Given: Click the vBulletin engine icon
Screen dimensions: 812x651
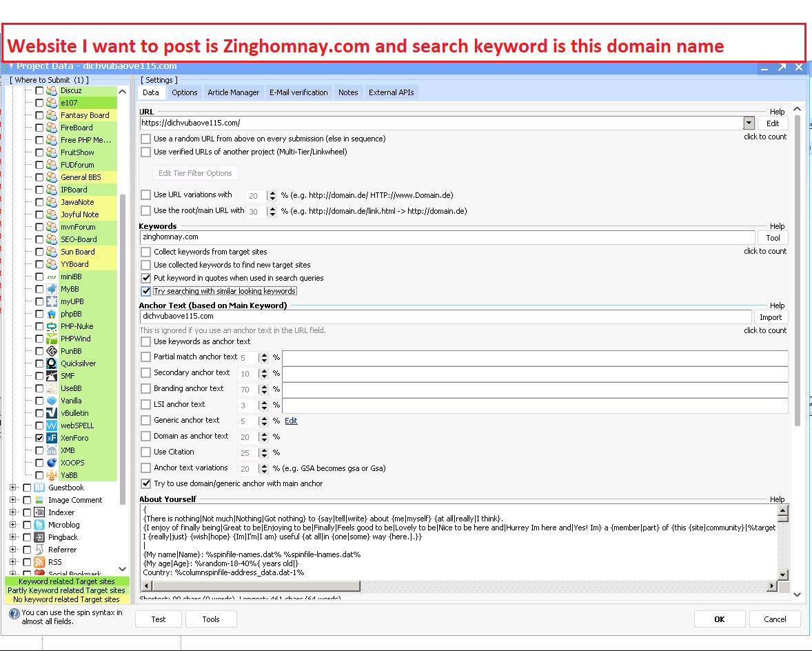Looking at the screenshot, I should point(52,413).
